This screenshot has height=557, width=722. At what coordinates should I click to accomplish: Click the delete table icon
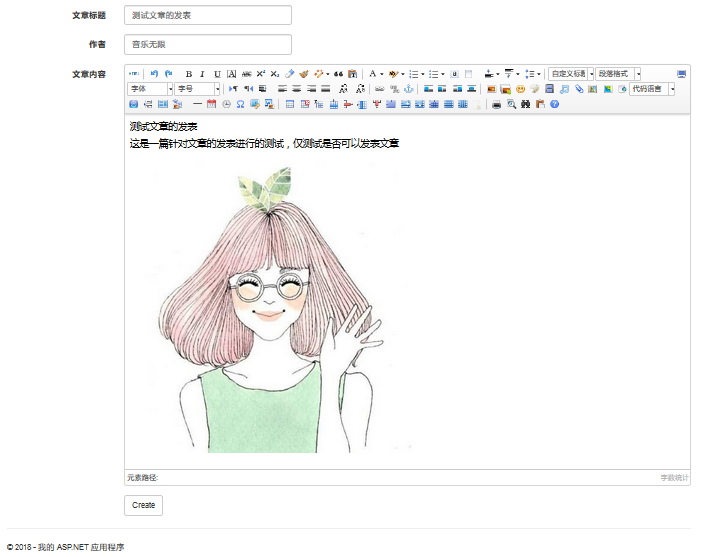pos(305,104)
